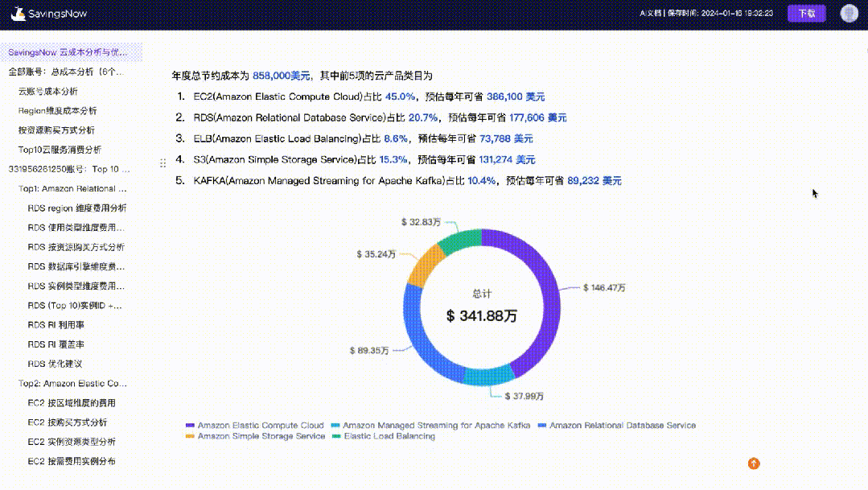Image resolution: width=868 pixels, height=490 pixels.
Task: Open the user avatar in header
Action: 849,14
